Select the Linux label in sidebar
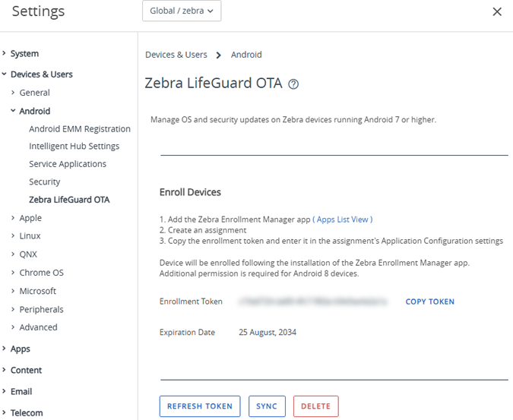 click(30, 236)
